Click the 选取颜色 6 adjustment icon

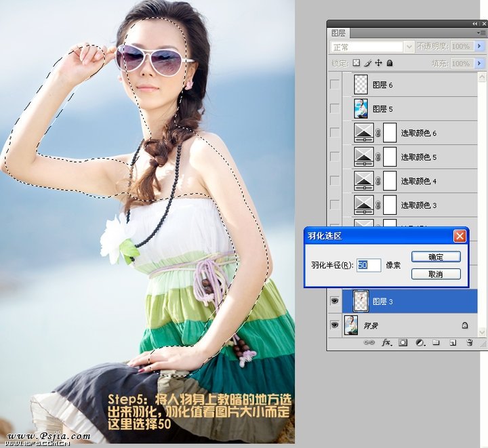click(x=364, y=133)
